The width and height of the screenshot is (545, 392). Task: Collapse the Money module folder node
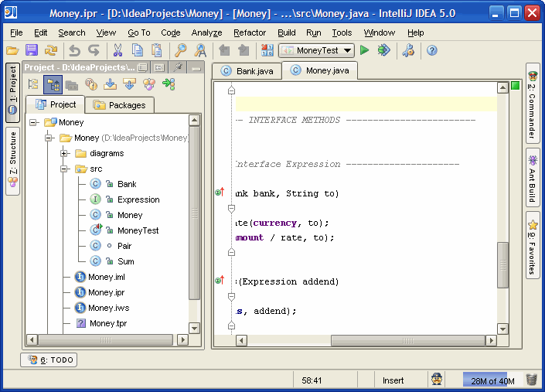pos(49,138)
